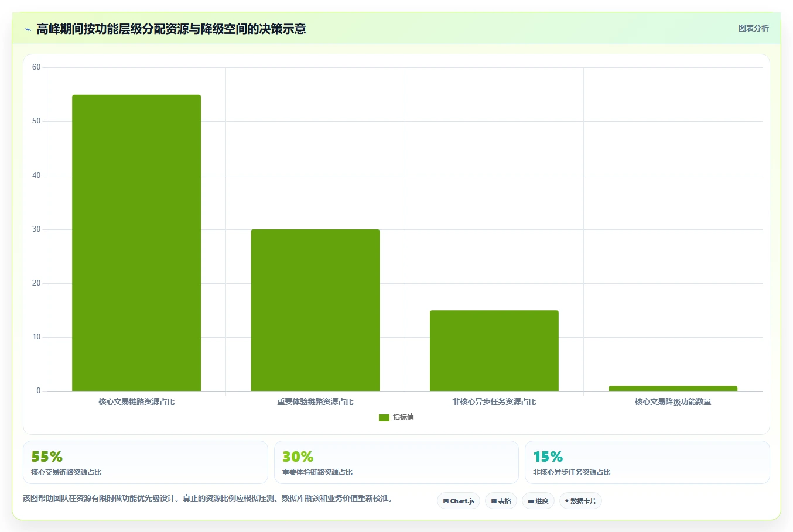Screen dimensions: 793x532
Task: Click the y-axis value 10
Action: point(36,337)
